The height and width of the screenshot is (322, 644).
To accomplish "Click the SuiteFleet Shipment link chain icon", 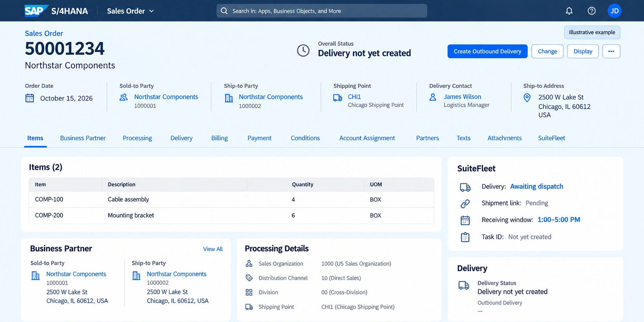I will pyautogui.click(x=465, y=204).
